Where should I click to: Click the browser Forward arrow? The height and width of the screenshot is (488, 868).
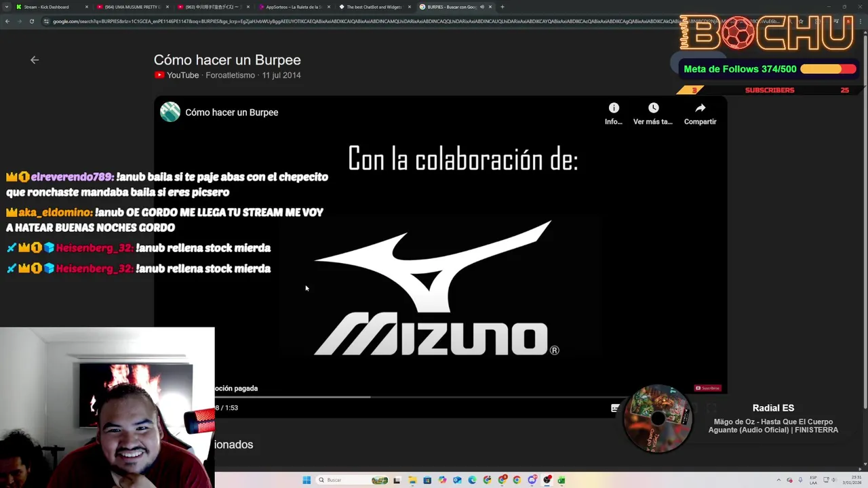[x=20, y=21]
